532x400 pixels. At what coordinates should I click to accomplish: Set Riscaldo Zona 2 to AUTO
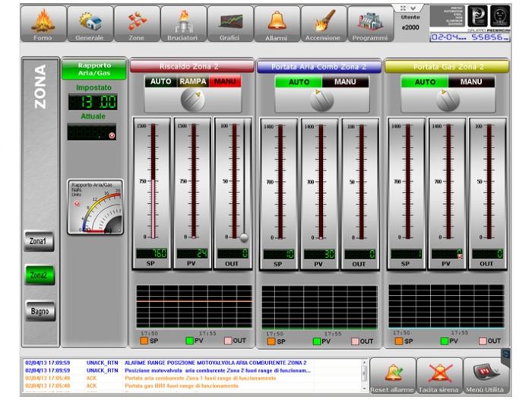[x=161, y=81]
